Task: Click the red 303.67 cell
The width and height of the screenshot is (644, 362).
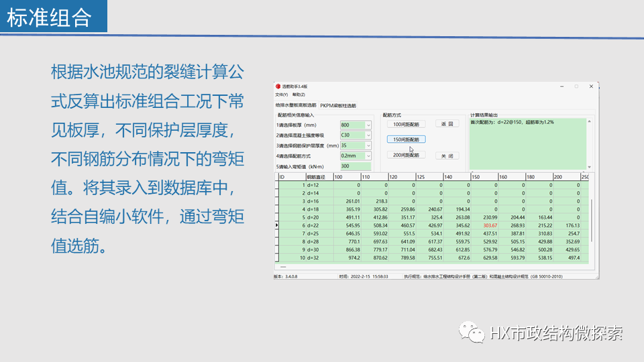Action: 484,225
